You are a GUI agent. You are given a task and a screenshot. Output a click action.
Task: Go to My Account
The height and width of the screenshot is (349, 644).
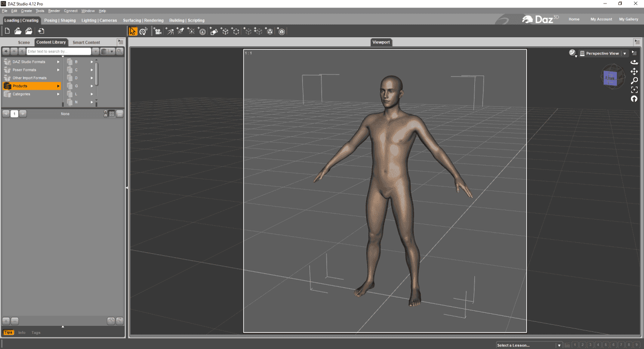click(601, 19)
